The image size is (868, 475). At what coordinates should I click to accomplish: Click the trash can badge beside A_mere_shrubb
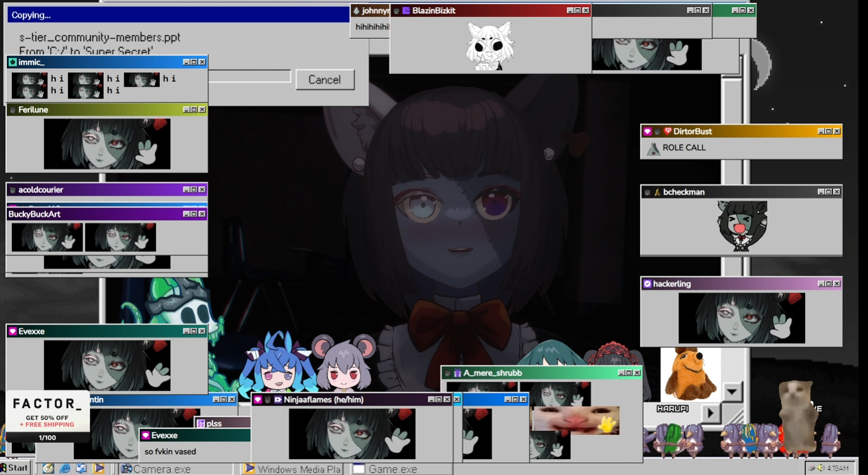coord(448,373)
